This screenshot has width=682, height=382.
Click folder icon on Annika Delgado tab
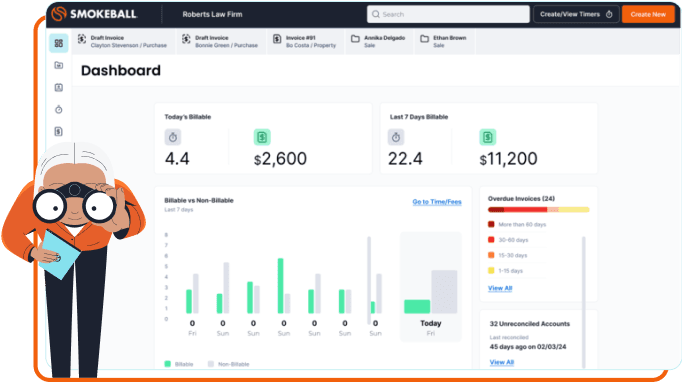pos(355,39)
